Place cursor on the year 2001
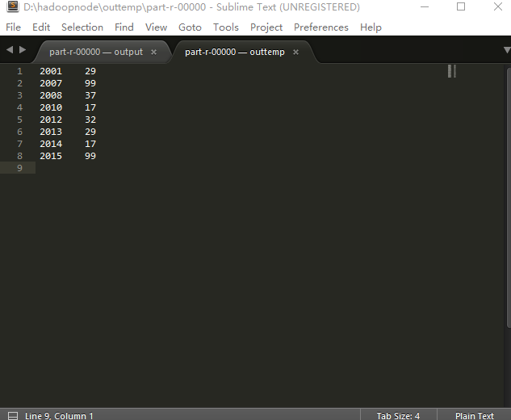The width and height of the screenshot is (511, 420). click(51, 71)
